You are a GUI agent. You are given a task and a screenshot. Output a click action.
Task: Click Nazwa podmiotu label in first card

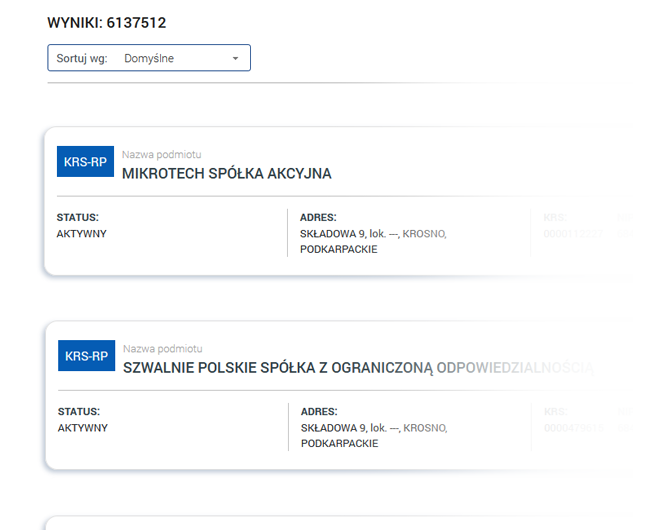[x=161, y=155]
